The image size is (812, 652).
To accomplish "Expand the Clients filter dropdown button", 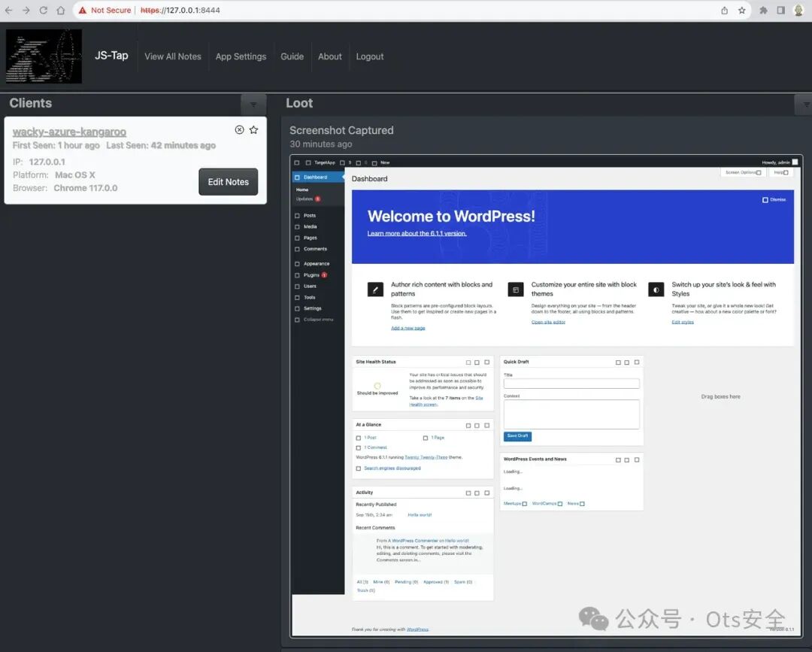I will point(253,105).
